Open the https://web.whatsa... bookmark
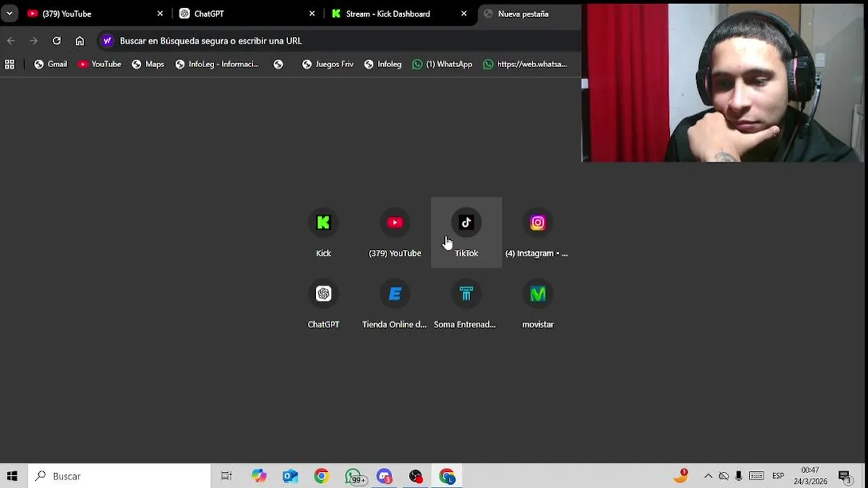Viewport: 868px width, 488px height. [525, 64]
